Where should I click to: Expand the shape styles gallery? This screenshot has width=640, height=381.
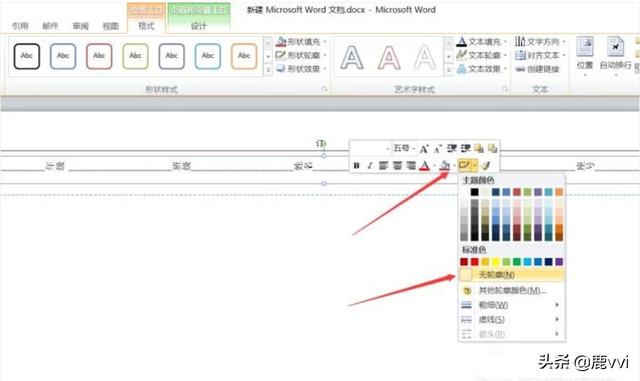tap(268, 70)
